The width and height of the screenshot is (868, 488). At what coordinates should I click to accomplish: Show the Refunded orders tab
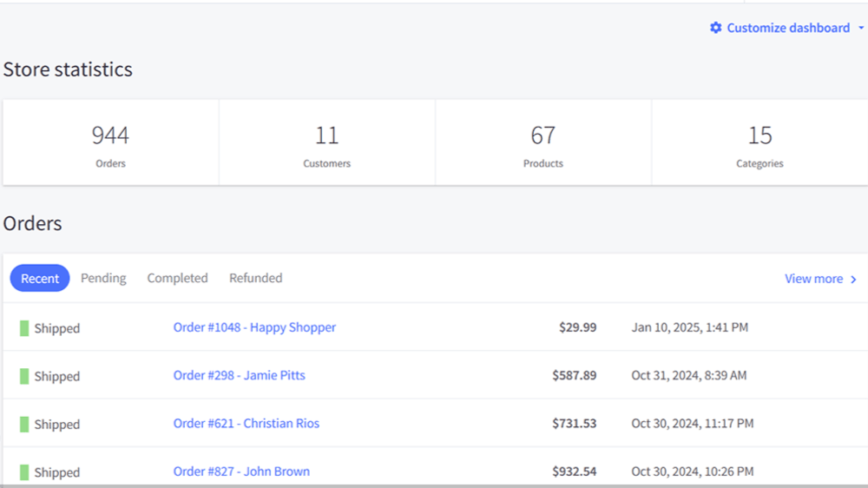(255, 279)
